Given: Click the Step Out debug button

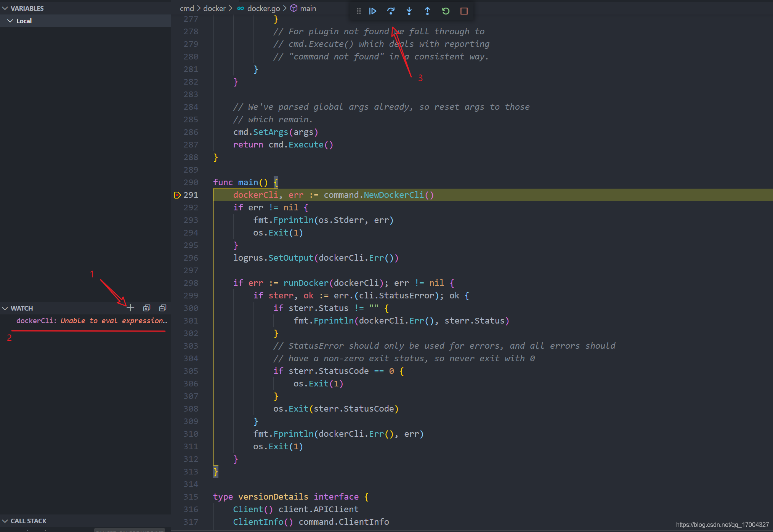Looking at the screenshot, I should [x=427, y=11].
